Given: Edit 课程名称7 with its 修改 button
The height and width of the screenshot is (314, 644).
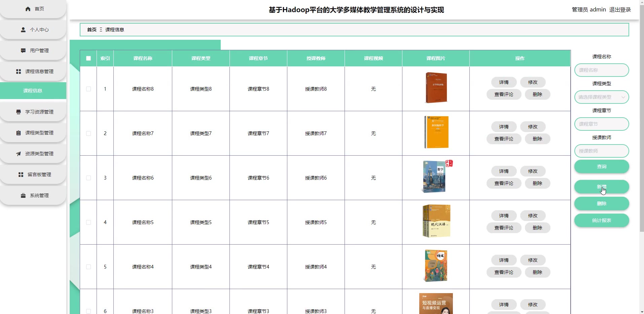Looking at the screenshot, I should click(533, 127).
